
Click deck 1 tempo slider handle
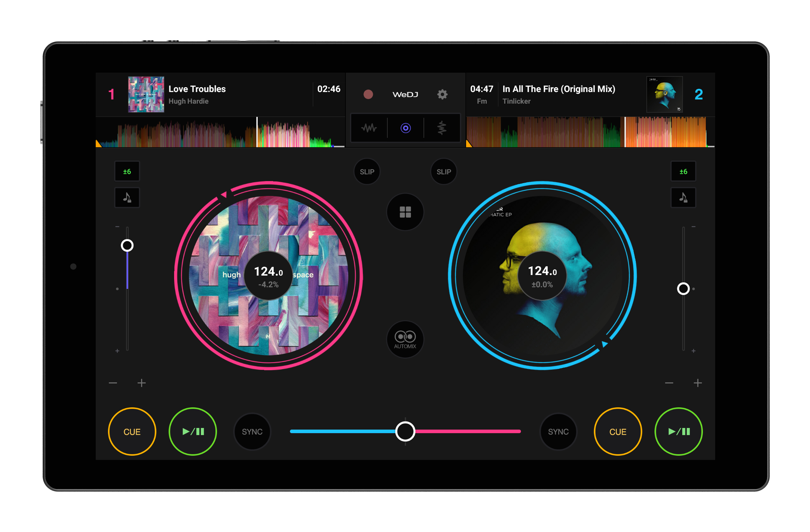click(127, 245)
